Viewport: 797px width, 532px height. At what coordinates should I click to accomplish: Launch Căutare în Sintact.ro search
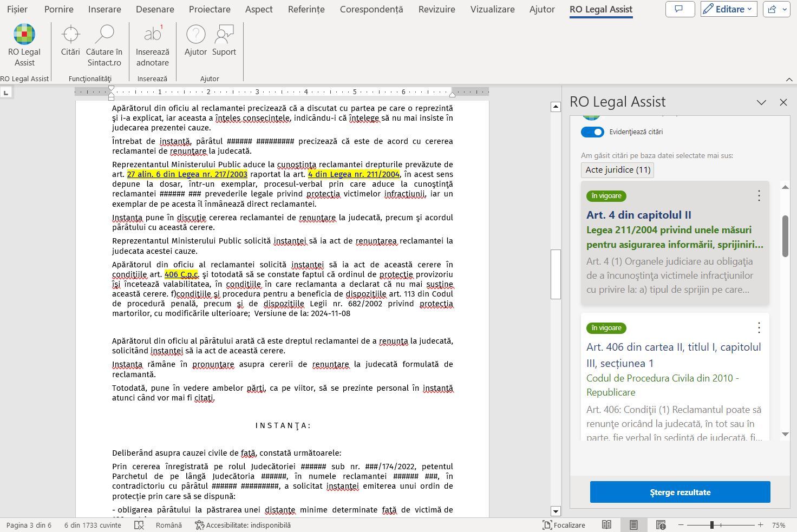point(104,45)
